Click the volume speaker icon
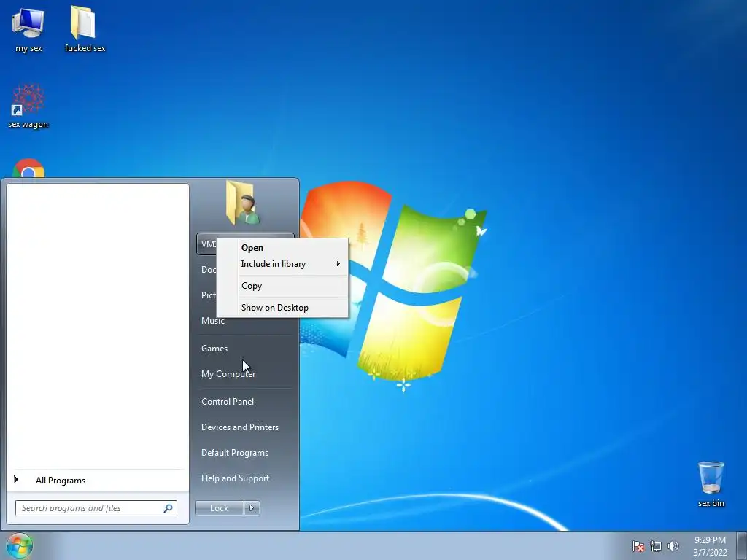This screenshot has width=747, height=560. tap(673, 546)
